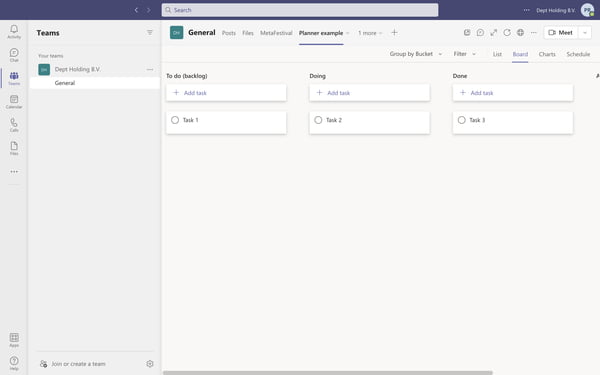This screenshot has height=375, width=600.
Task: Open channel more options ellipsis
Action: (x=533, y=33)
